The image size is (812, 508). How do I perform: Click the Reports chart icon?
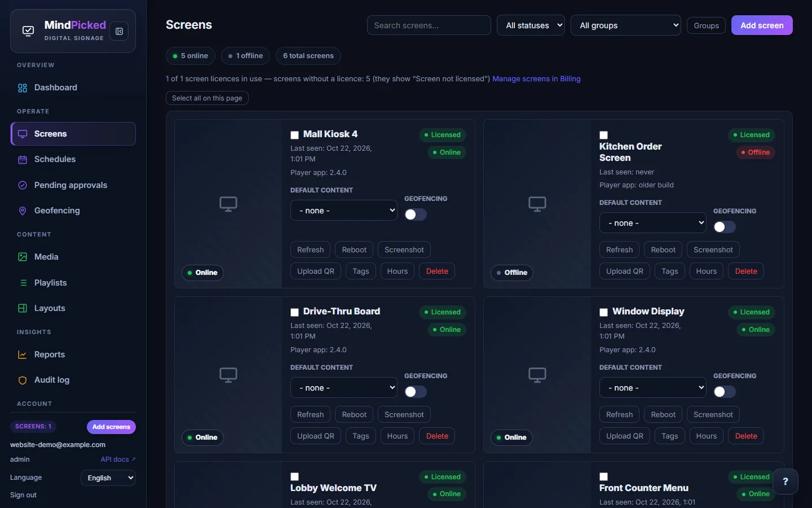click(23, 354)
